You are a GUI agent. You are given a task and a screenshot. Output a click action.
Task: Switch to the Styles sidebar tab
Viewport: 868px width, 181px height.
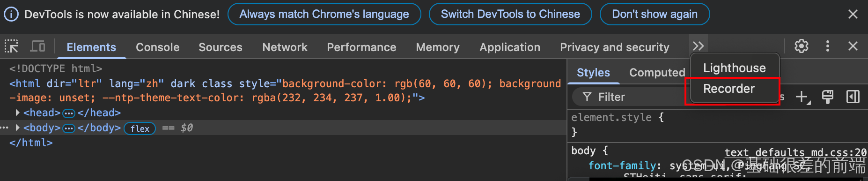[x=593, y=73]
